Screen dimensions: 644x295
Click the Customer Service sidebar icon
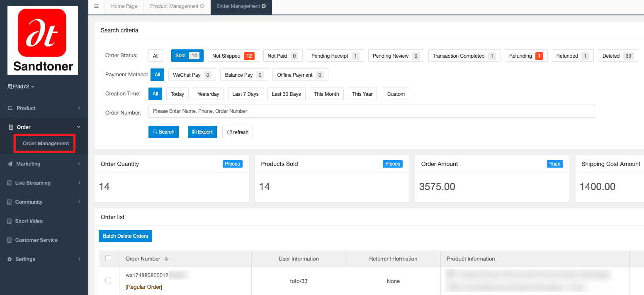pyautogui.click(x=10, y=240)
